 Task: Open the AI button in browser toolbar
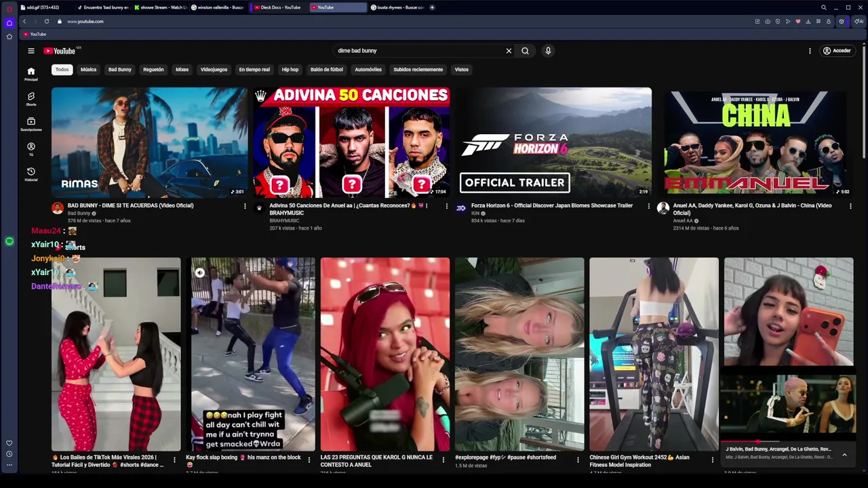pyautogui.click(x=859, y=21)
